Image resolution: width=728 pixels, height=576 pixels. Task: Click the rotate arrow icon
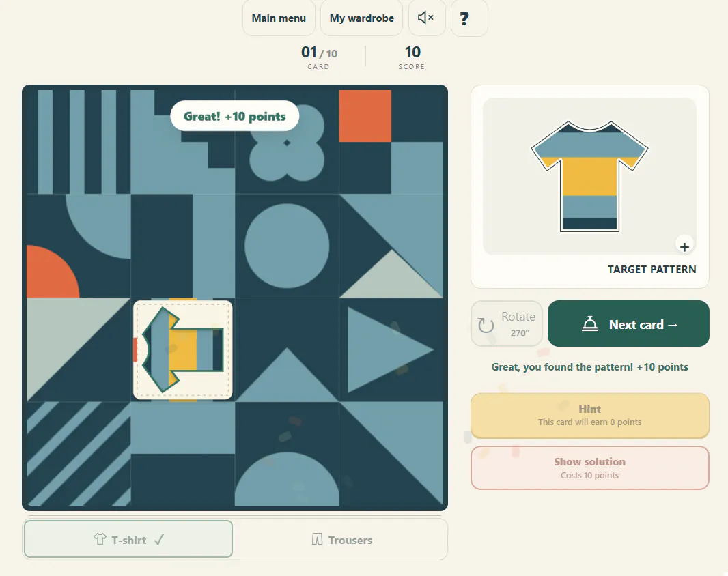tap(486, 325)
